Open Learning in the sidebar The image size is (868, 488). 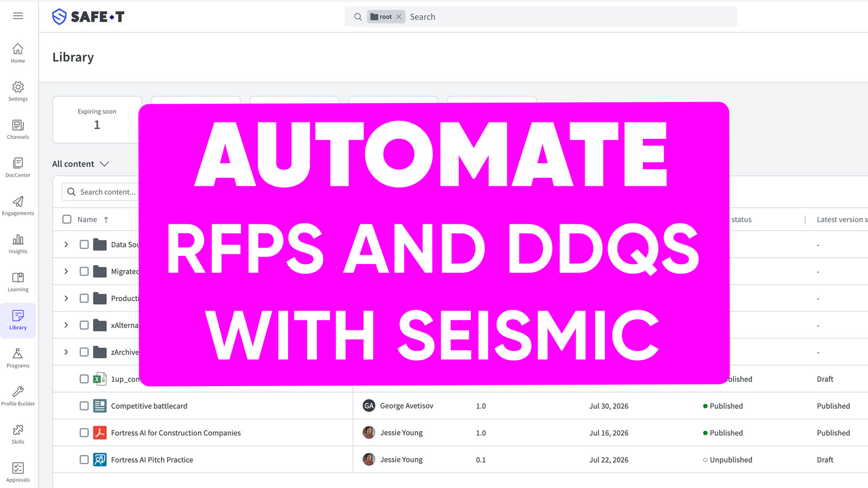[x=18, y=282]
